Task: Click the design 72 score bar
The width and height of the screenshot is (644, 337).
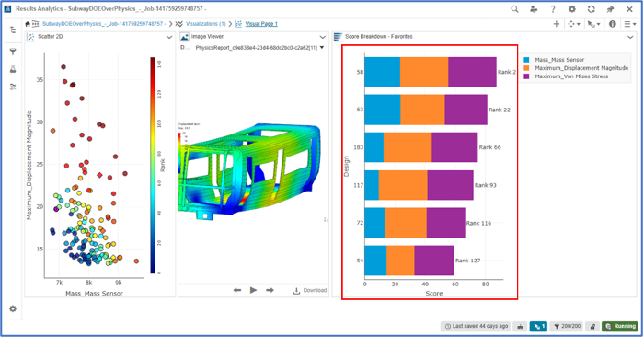Action: [415, 223]
